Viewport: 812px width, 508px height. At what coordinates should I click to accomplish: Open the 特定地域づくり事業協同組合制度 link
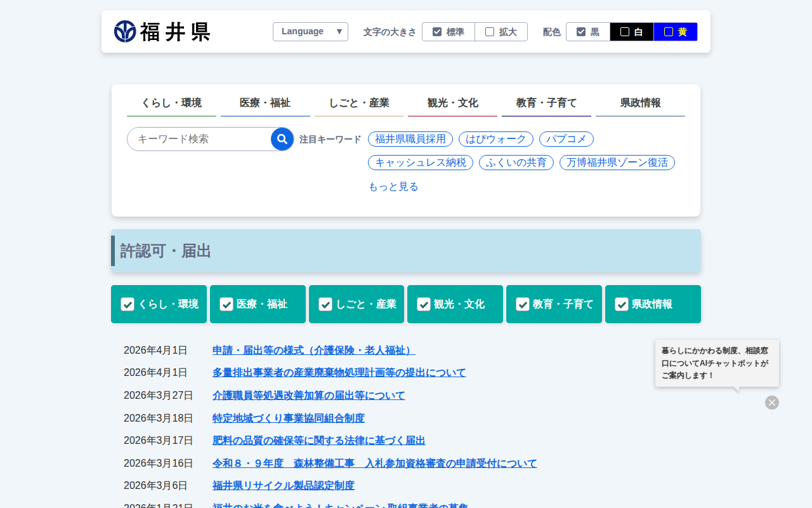tap(288, 418)
